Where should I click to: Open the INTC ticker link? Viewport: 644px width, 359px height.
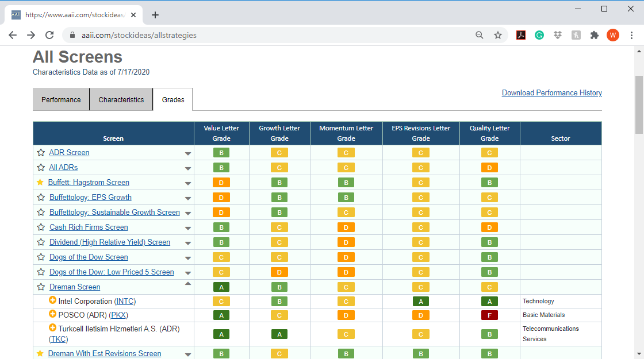pos(125,301)
